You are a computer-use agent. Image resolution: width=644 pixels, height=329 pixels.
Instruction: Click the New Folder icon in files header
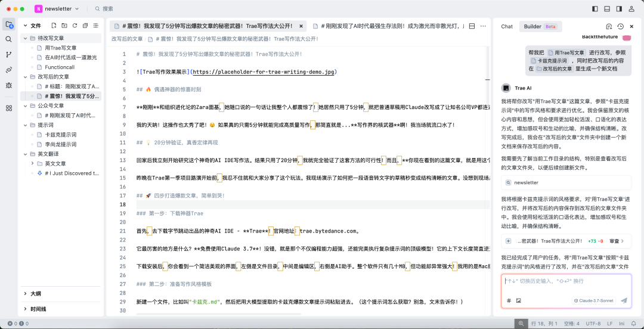point(64,26)
